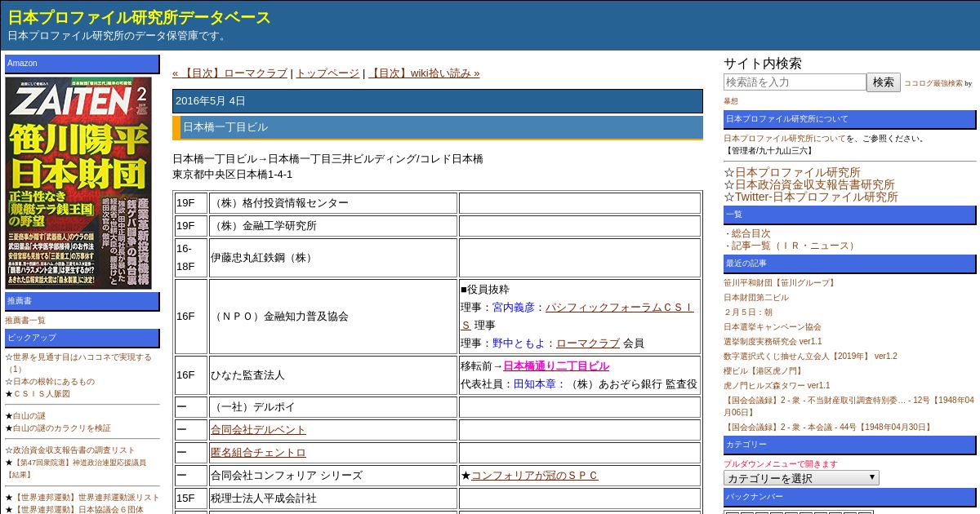This screenshot has width=980, height=514.
Task: Go to previous entry 【目次】ローマクラブ
Action: point(229,73)
